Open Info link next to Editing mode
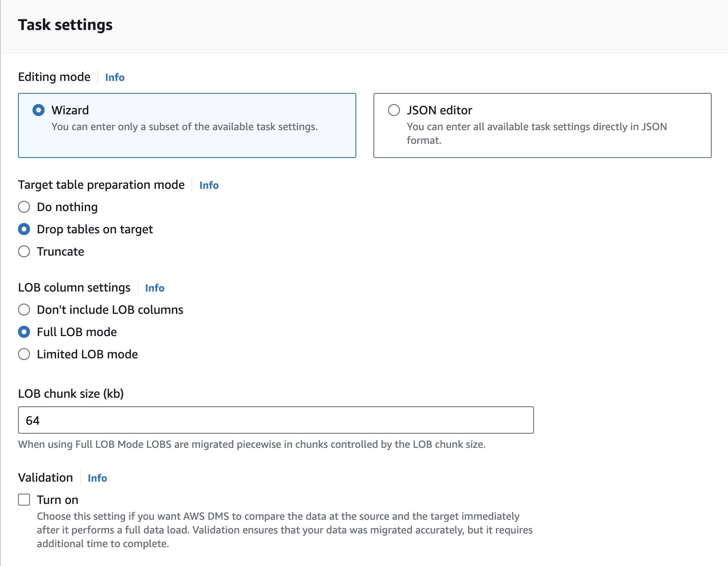The image size is (728, 566). click(x=115, y=77)
